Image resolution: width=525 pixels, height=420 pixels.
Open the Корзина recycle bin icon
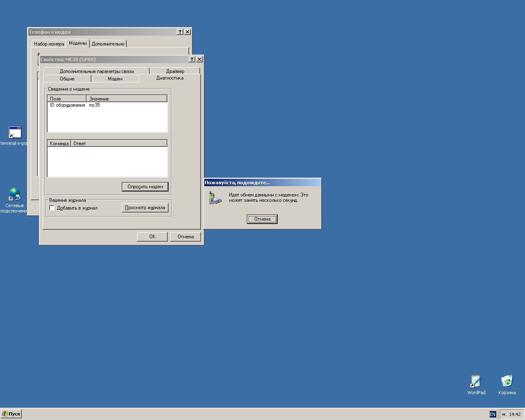tap(507, 381)
